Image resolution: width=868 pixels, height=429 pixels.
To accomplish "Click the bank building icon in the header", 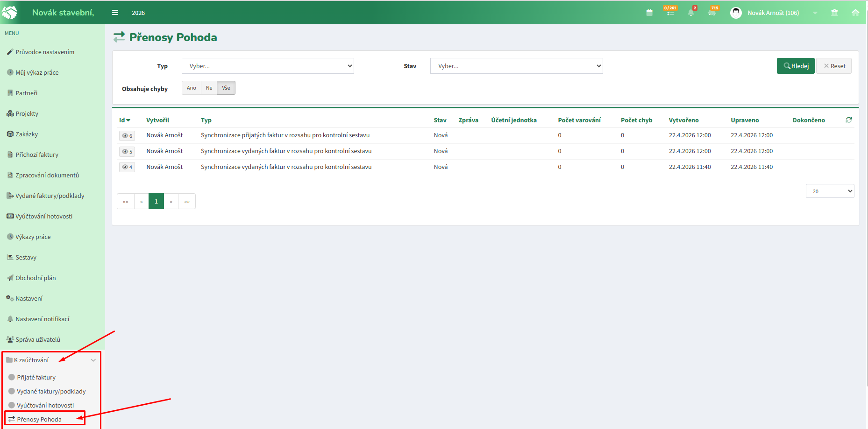I will (x=834, y=13).
